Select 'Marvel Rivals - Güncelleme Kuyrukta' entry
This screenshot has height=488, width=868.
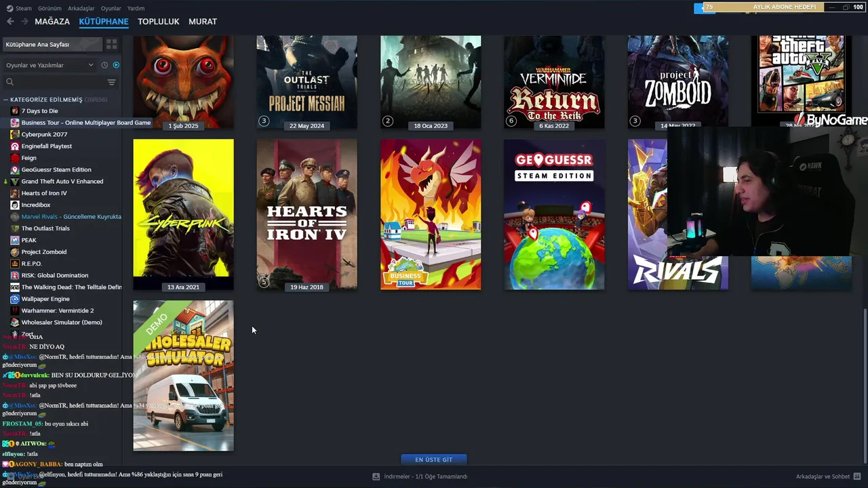pyautogui.click(x=71, y=217)
